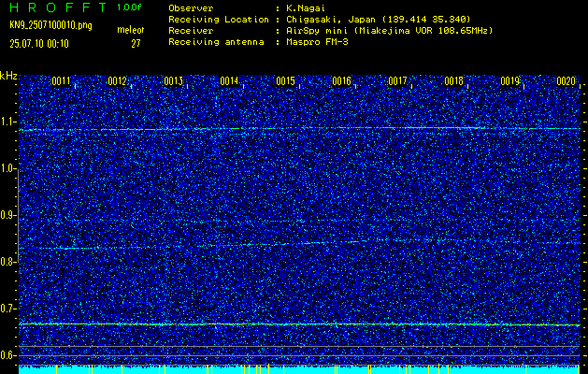Click the 0015 time marker
Image resolution: width=588 pixels, height=374 pixels.
pyautogui.click(x=285, y=81)
